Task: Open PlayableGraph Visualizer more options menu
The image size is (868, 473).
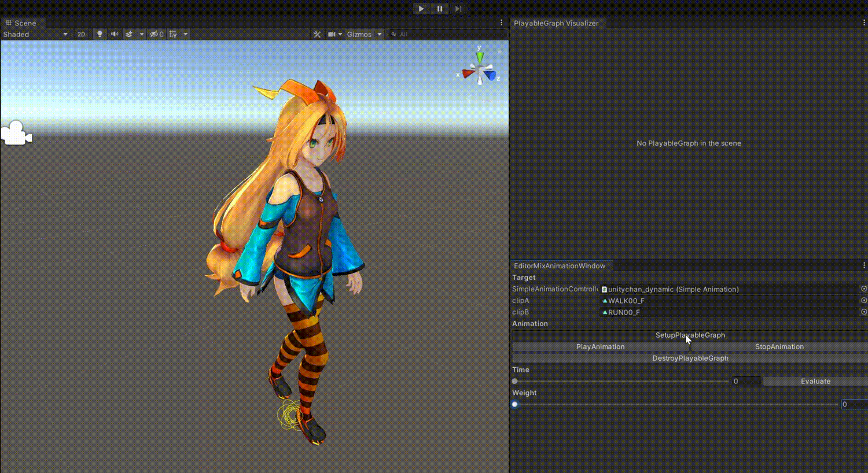Action: pyautogui.click(x=864, y=23)
